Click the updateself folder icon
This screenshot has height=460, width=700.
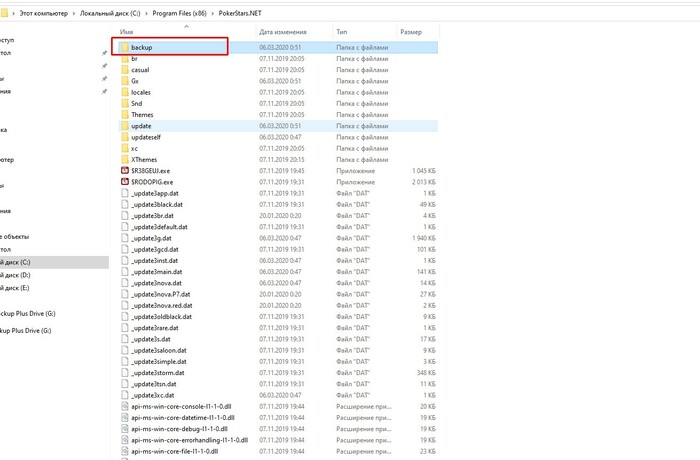[x=125, y=137]
